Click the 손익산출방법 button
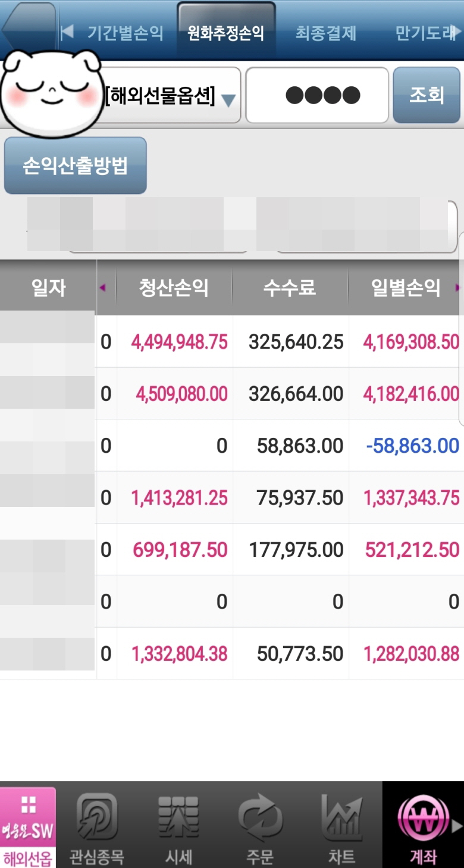 [x=76, y=166]
